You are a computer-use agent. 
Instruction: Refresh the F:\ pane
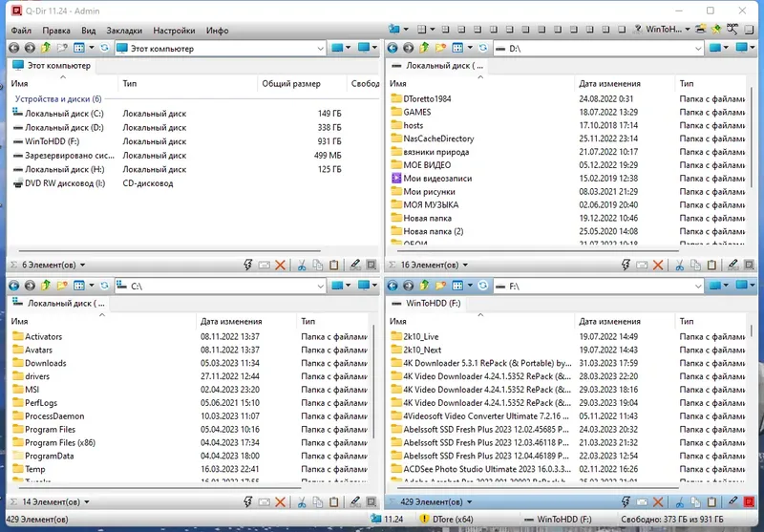point(483,286)
